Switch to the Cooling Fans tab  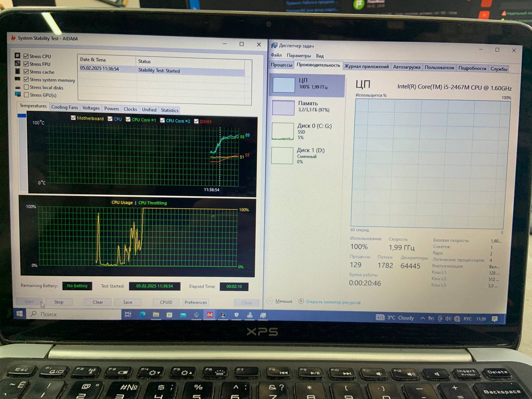(x=64, y=107)
